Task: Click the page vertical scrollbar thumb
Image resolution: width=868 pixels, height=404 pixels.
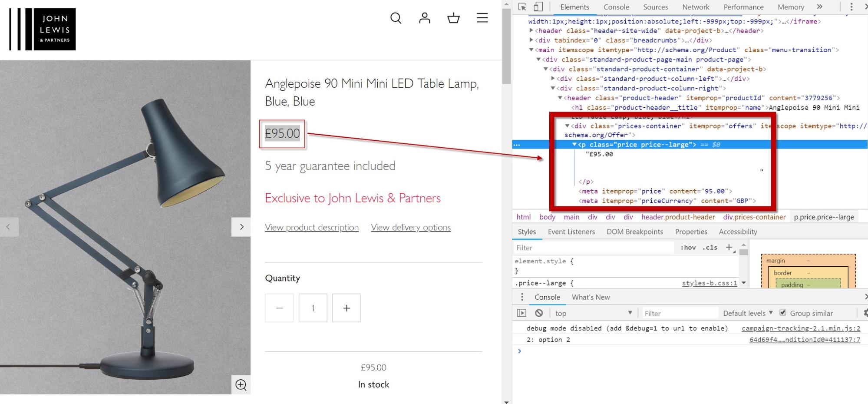Action: point(506,46)
